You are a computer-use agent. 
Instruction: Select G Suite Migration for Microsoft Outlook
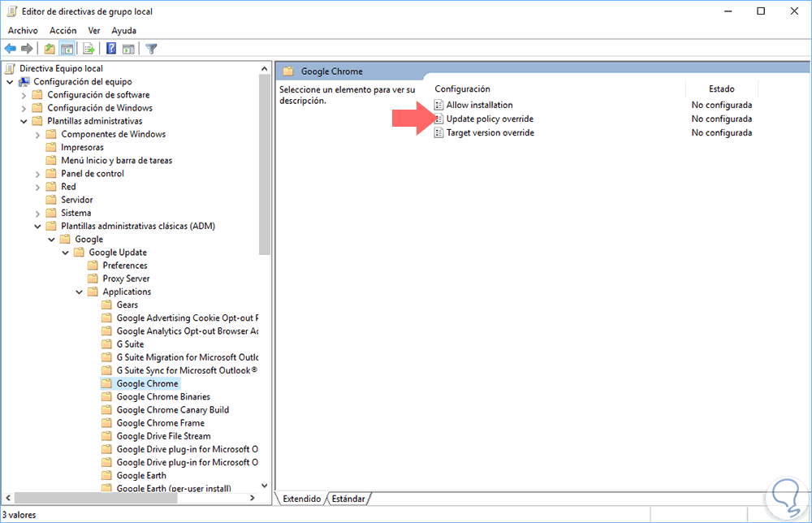(187, 357)
